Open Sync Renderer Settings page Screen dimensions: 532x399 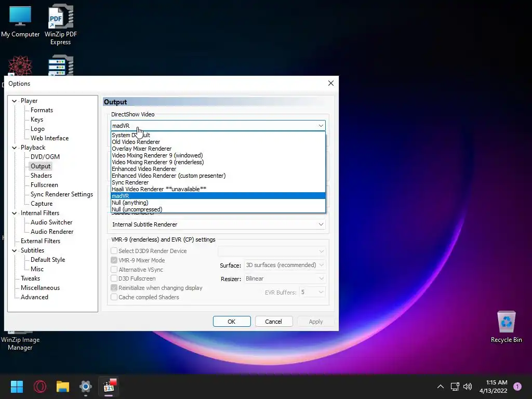(x=62, y=194)
